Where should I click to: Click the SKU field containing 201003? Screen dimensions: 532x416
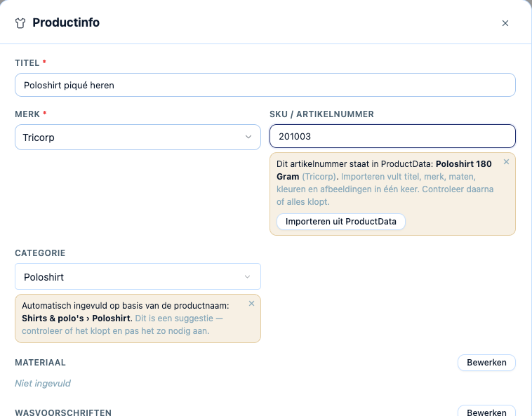click(392, 136)
